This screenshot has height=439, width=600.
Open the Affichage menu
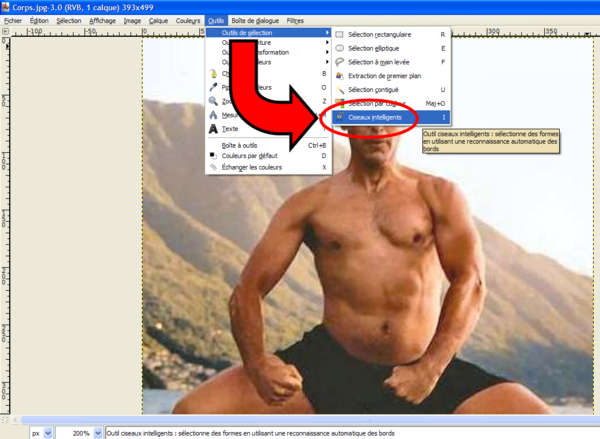click(x=102, y=21)
